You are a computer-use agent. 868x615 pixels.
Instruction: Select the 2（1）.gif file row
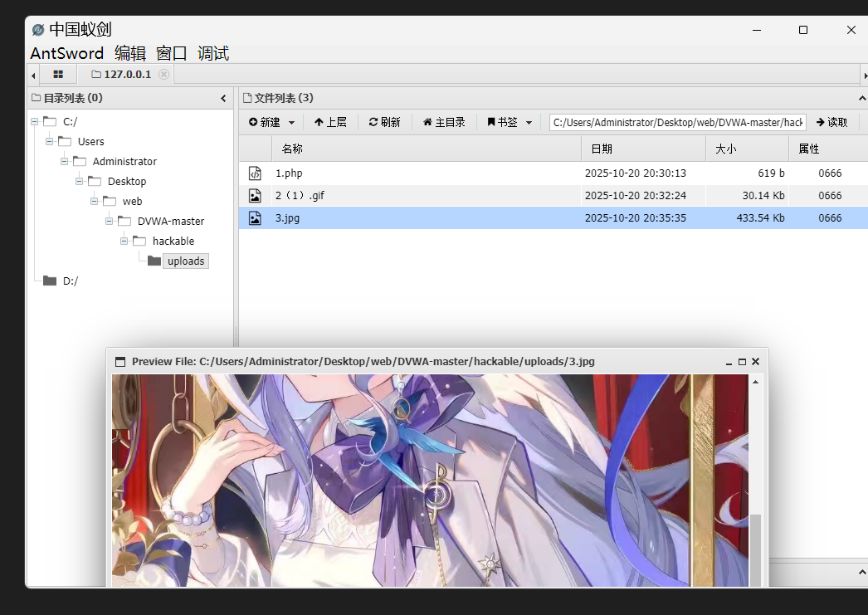[x=553, y=195]
